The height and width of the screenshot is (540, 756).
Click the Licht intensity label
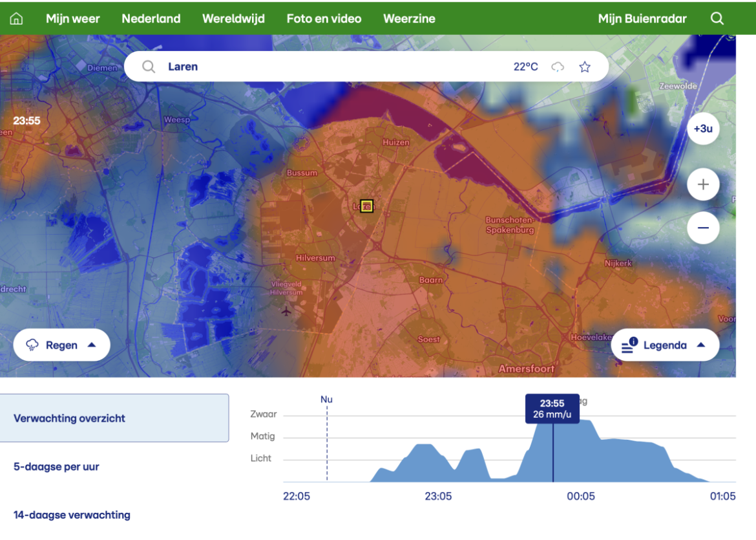click(x=261, y=458)
